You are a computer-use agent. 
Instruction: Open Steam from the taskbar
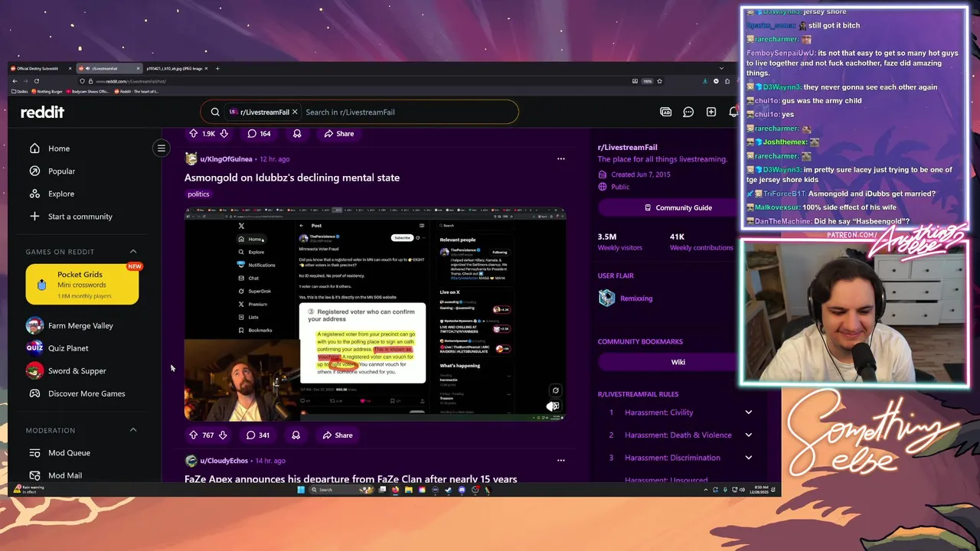(x=448, y=490)
